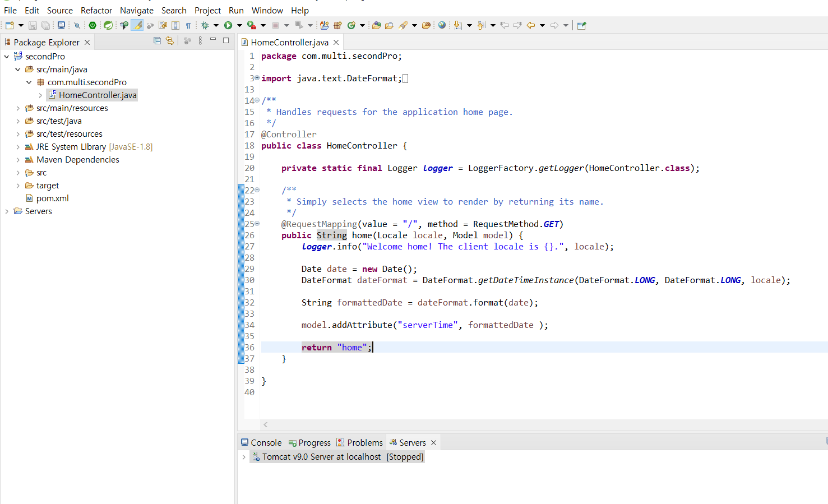Click the Debug bug icon

[x=205, y=25]
